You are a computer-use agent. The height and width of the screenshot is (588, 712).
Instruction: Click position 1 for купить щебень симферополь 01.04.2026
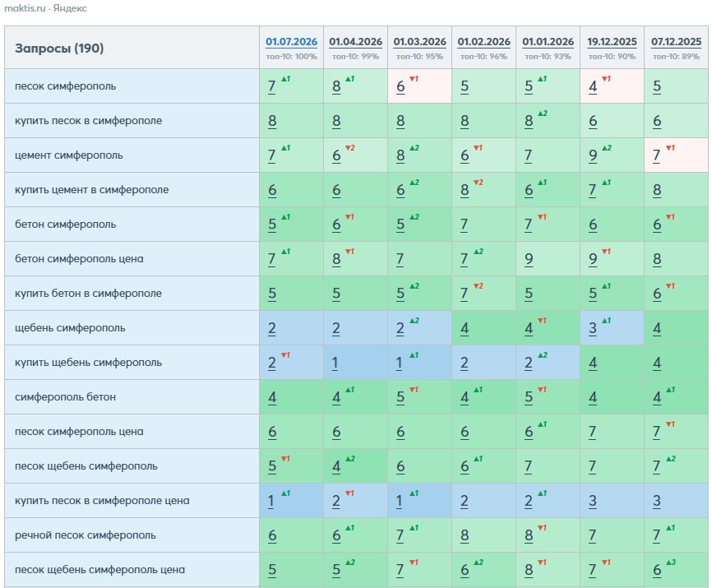[x=335, y=363]
